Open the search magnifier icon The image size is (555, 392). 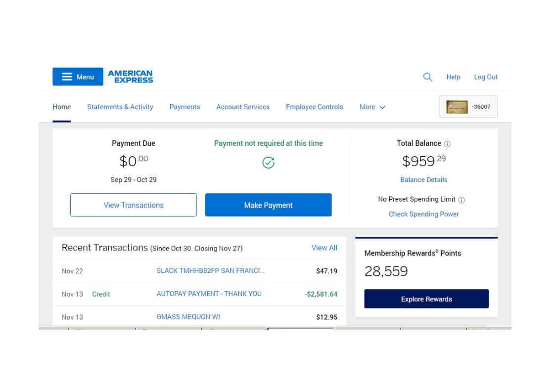427,77
